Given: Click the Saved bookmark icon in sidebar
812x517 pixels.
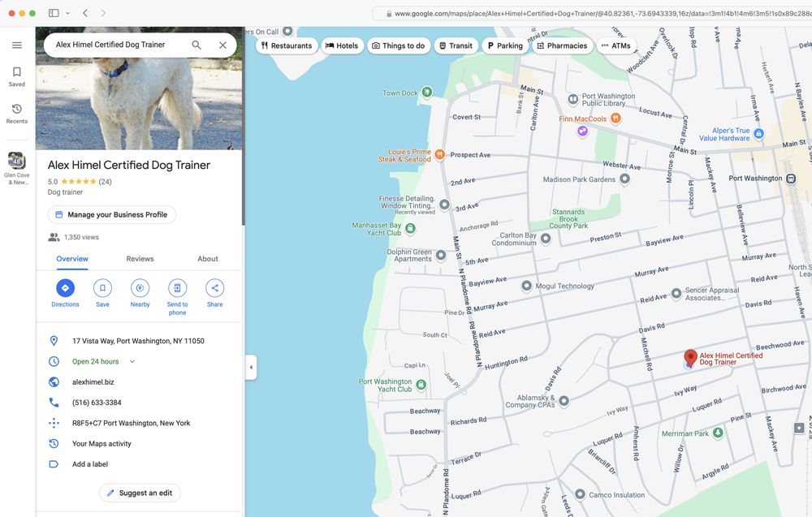Looking at the screenshot, I should (16, 72).
